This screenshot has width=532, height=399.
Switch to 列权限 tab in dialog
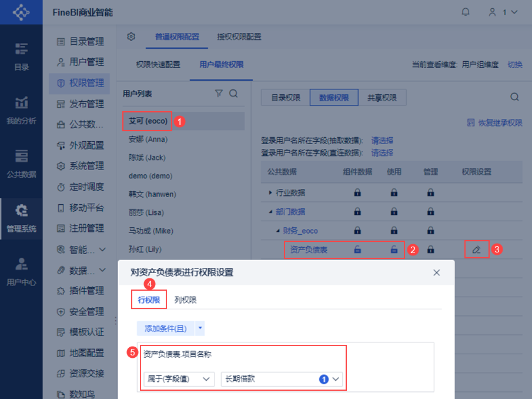[185, 300]
